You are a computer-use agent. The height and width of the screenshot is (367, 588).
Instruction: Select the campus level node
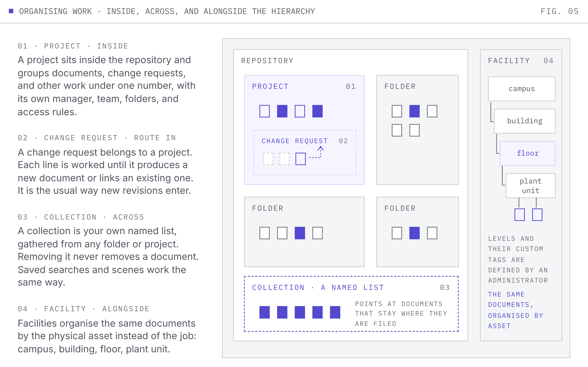tap(522, 89)
